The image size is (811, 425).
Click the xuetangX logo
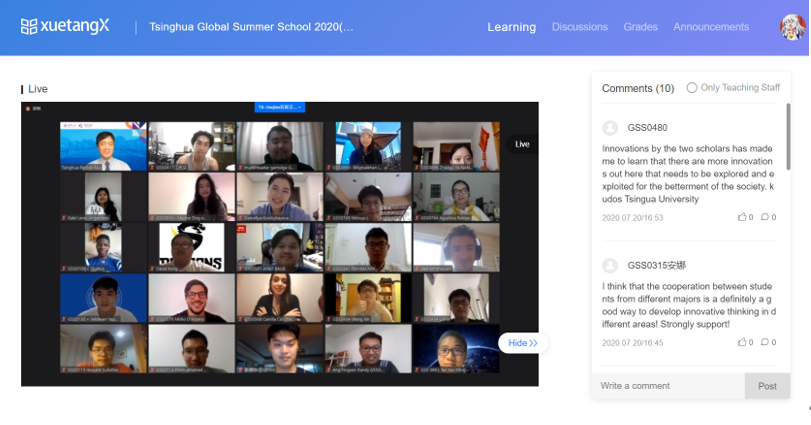(x=65, y=27)
